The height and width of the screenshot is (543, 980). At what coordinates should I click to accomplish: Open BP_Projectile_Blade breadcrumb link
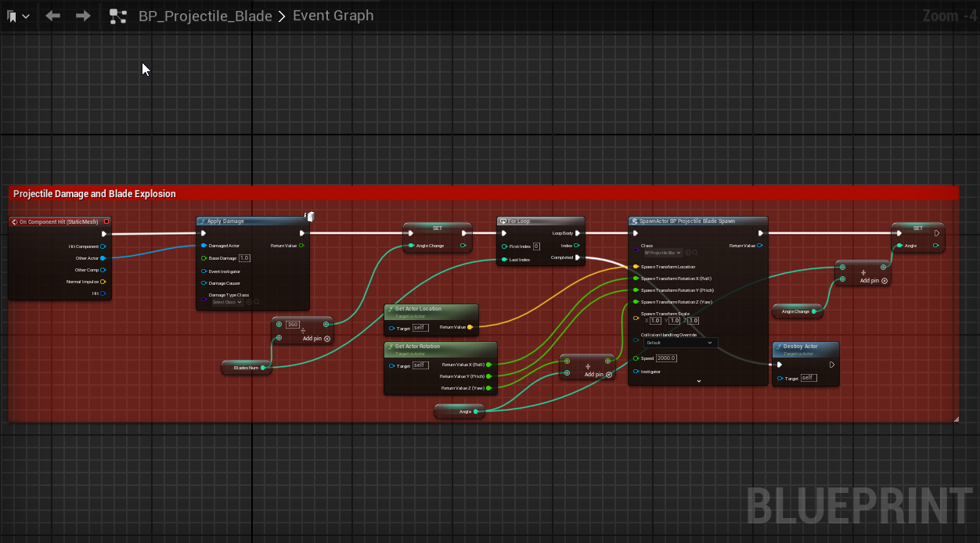pos(205,16)
